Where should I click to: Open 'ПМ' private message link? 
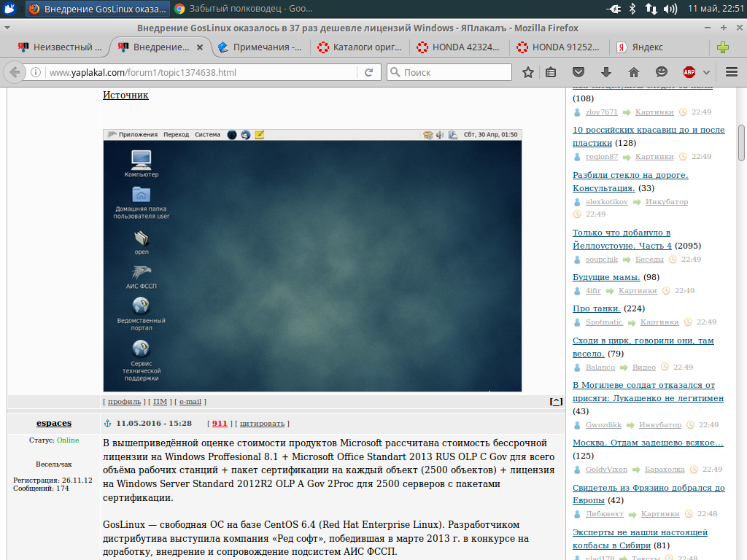pyautogui.click(x=160, y=402)
